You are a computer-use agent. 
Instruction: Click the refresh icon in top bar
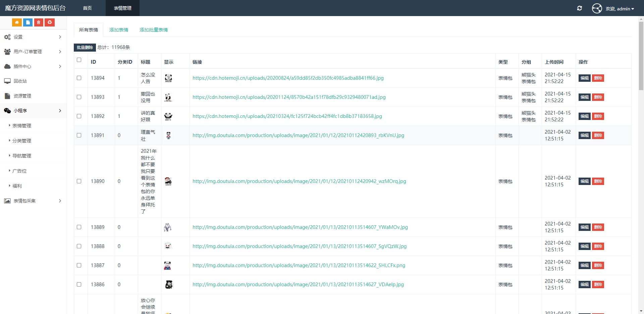click(579, 8)
